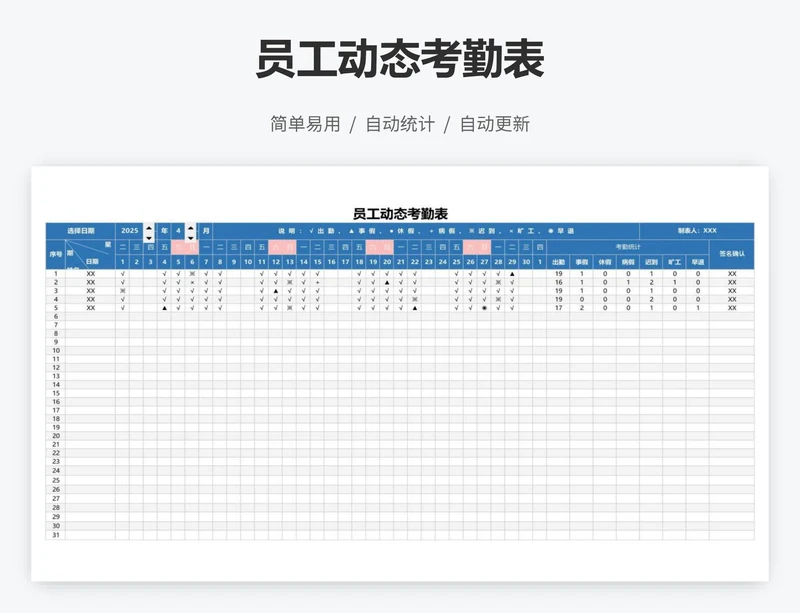This screenshot has width=800, height=613.
Task: Select the date 9 column header
Action: (x=234, y=262)
